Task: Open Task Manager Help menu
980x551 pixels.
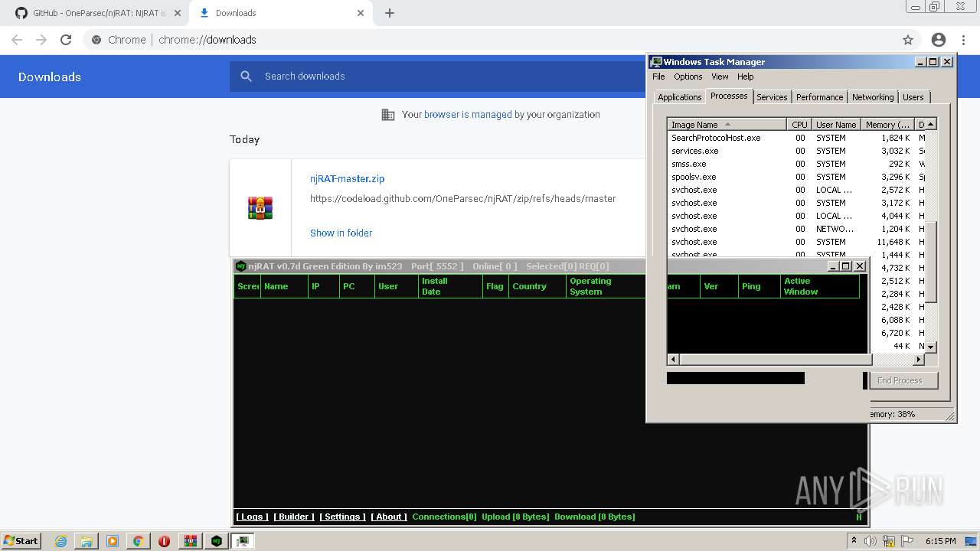Action: point(745,77)
